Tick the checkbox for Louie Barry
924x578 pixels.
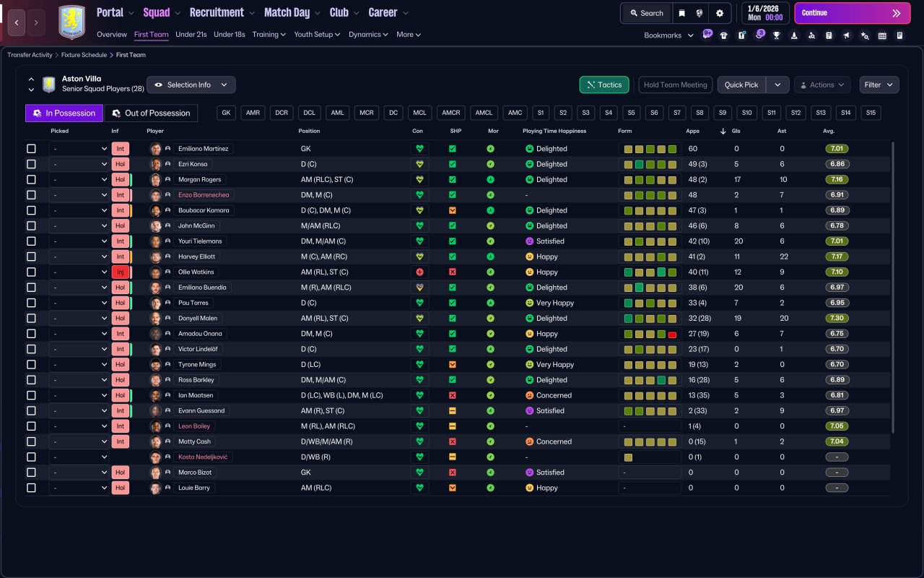(x=31, y=488)
